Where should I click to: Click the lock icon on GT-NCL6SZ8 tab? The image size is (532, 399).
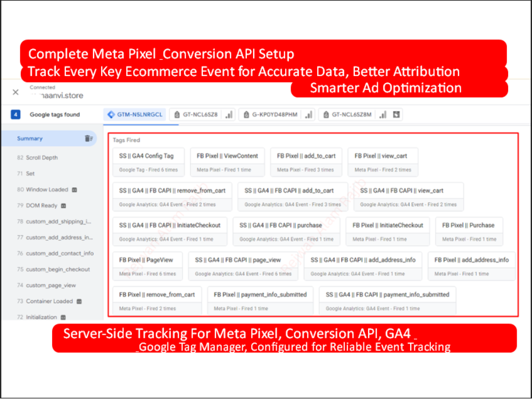(x=177, y=115)
